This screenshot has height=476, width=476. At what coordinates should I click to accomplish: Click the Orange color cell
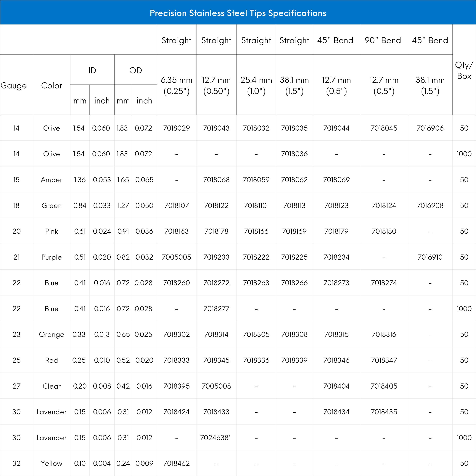tap(52, 335)
